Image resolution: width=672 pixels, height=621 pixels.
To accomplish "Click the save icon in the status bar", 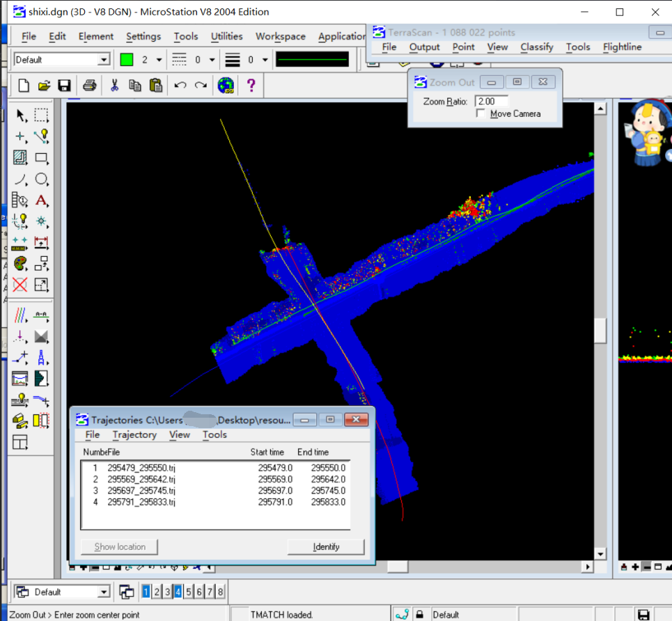I will click(643, 615).
